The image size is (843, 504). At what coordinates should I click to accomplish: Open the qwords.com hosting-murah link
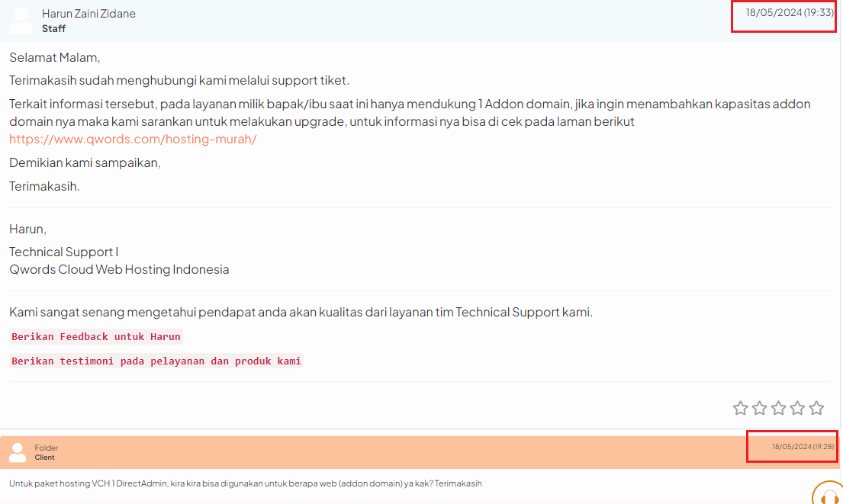pos(133,139)
